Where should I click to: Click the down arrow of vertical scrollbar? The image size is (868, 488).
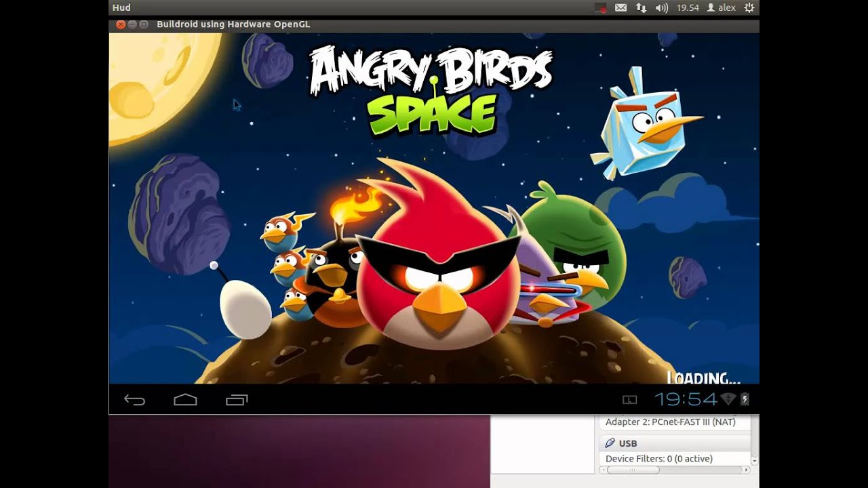755,461
